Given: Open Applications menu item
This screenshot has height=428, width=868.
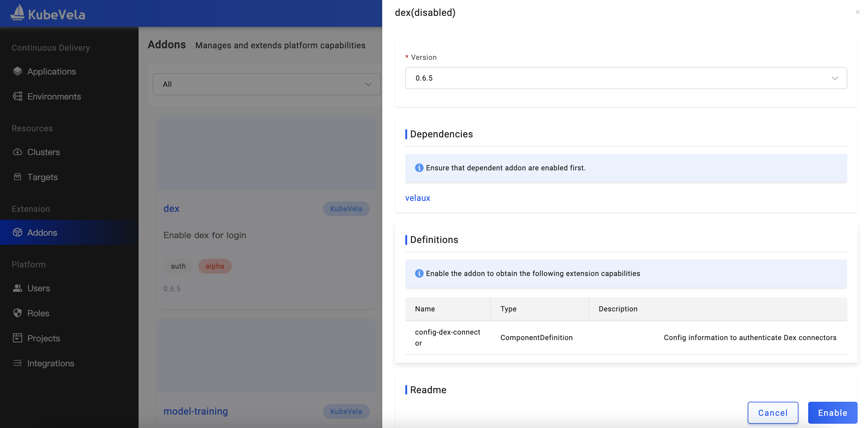Looking at the screenshot, I should 52,71.
